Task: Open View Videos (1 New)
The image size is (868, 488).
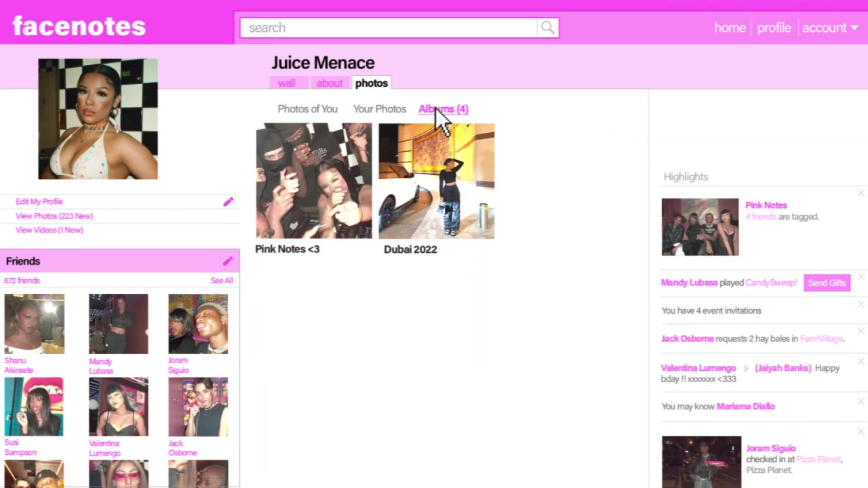Action: 50,230
